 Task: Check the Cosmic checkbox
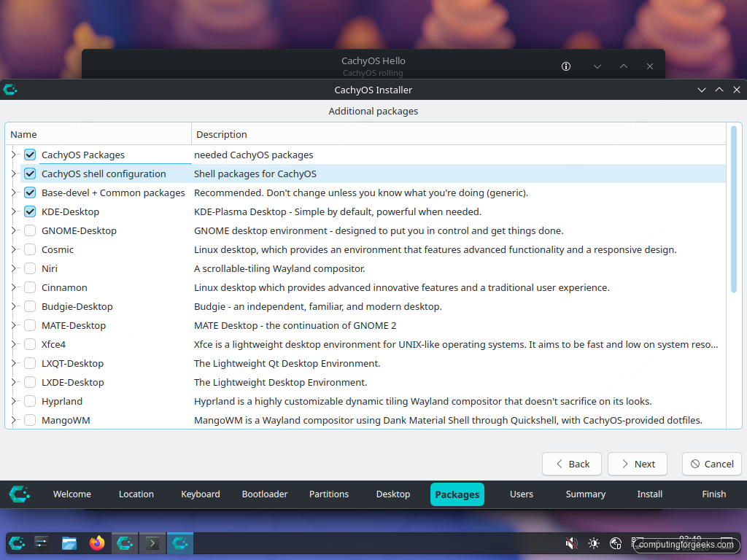coord(30,249)
